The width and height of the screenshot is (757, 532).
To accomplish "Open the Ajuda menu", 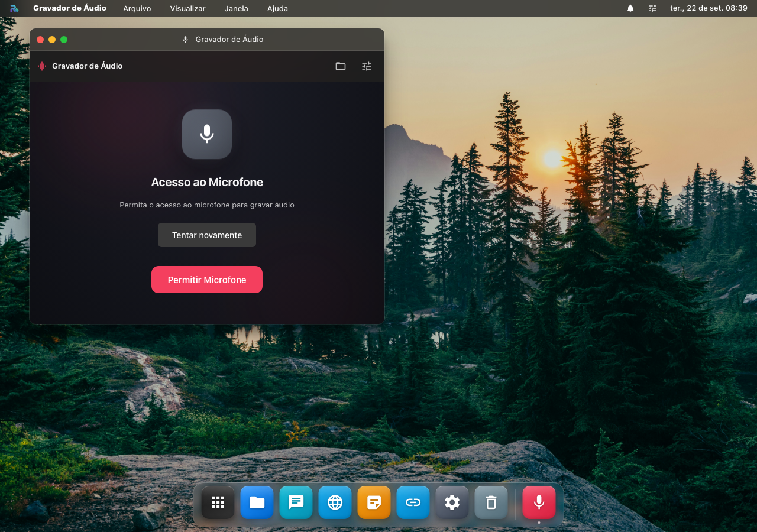I will click(278, 8).
